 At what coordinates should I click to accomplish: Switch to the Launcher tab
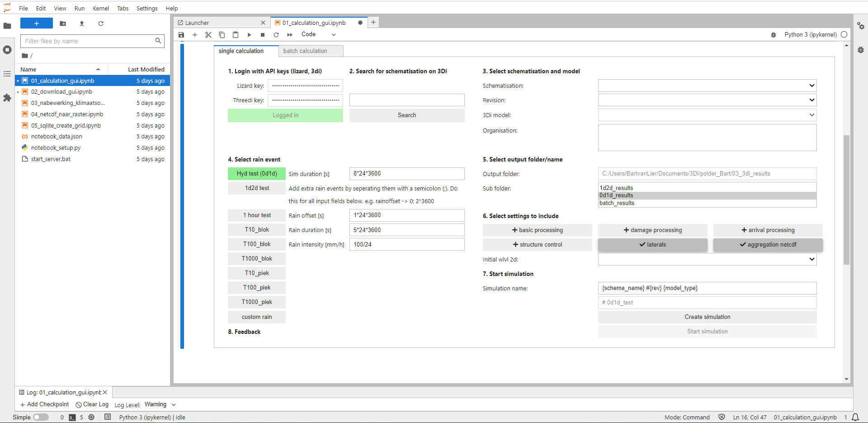221,23
